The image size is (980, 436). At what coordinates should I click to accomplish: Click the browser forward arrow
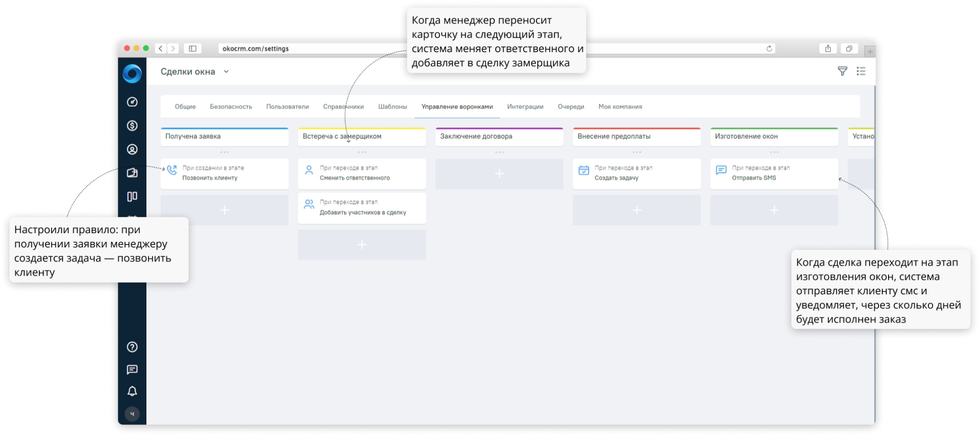[173, 48]
